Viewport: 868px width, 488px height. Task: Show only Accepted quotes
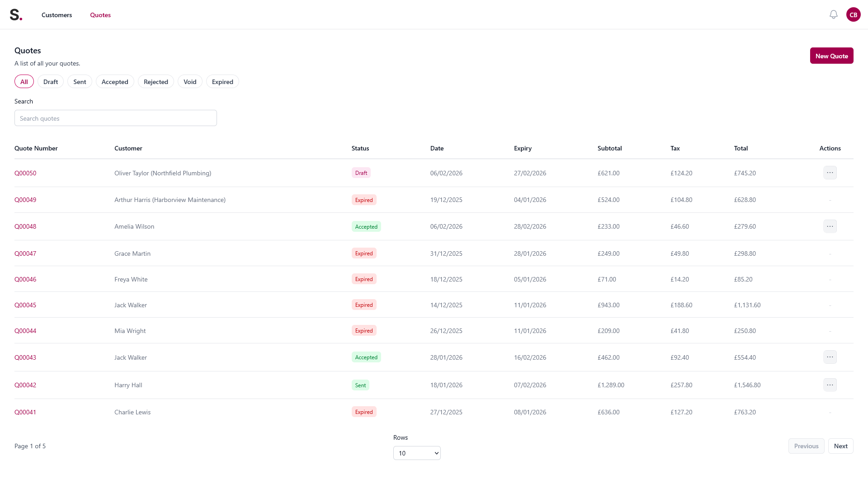click(115, 82)
